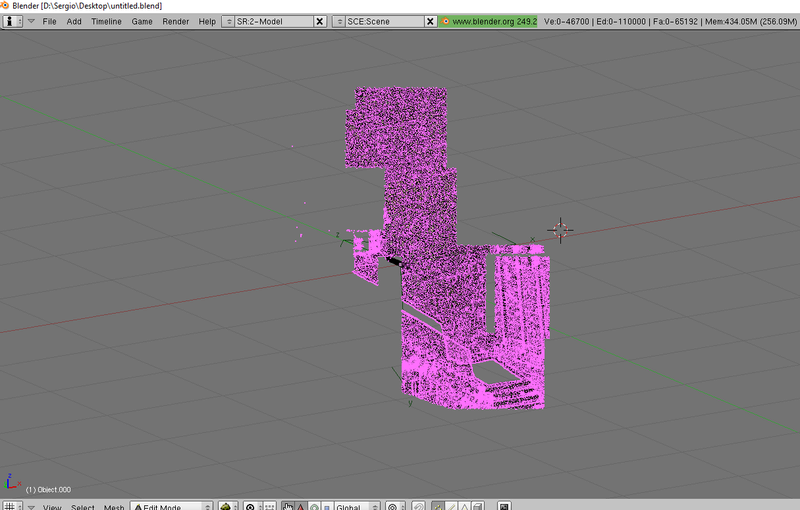The height and width of the screenshot is (510, 800).
Task: Click the SR:2-Model screen name field
Action: click(274, 21)
